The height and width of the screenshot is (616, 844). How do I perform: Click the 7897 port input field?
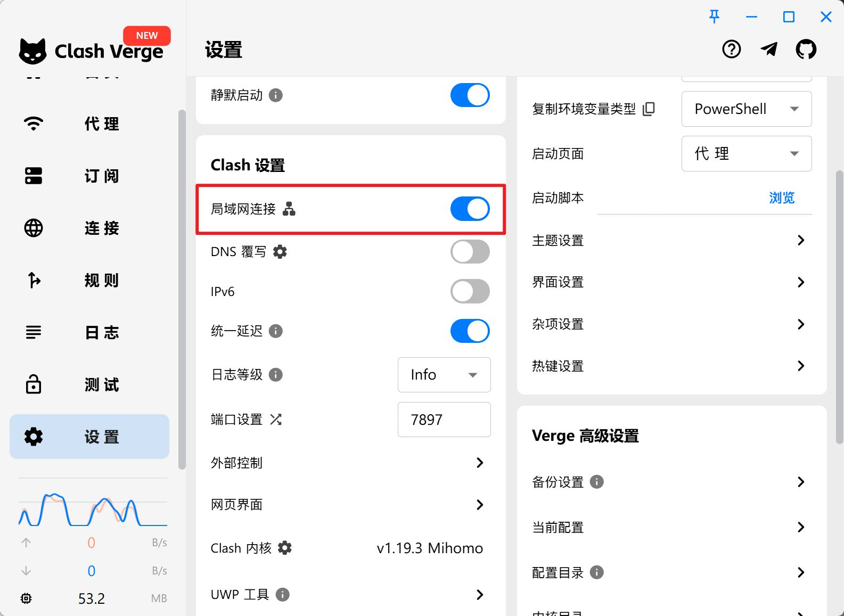pyautogui.click(x=444, y=420)
